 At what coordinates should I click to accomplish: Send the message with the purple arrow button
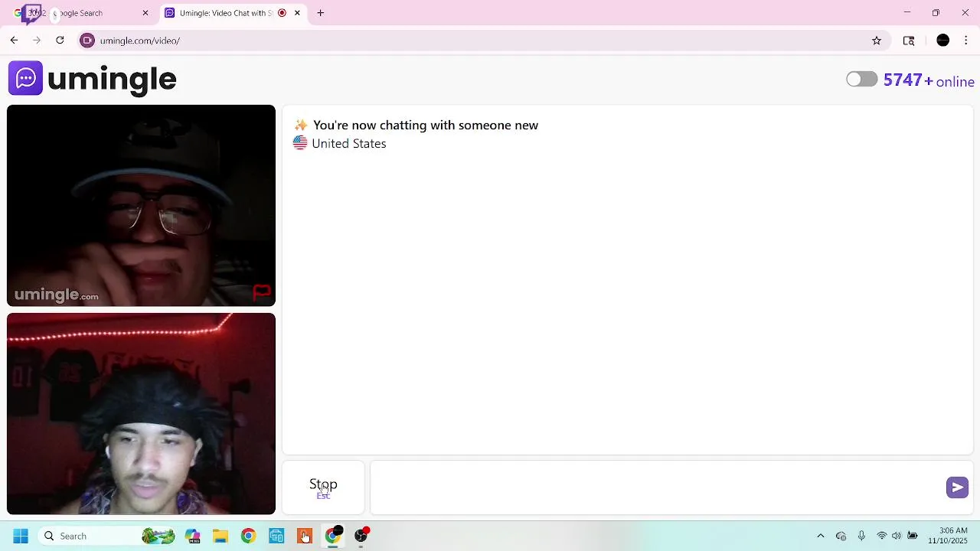click(x=957, y=487)
